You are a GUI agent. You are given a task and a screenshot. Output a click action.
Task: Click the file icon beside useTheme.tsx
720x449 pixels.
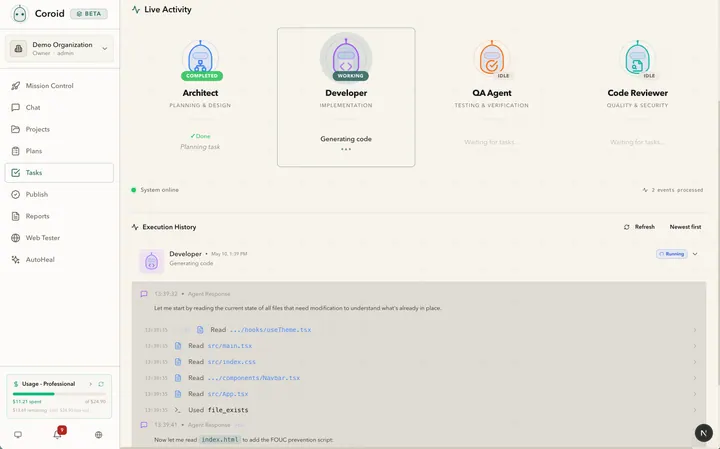coord(200,330)
